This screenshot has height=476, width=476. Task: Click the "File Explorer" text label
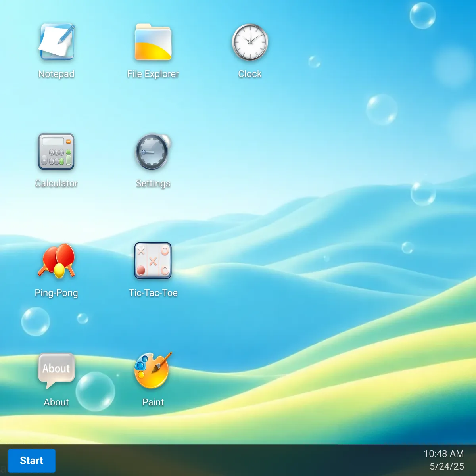153,74
